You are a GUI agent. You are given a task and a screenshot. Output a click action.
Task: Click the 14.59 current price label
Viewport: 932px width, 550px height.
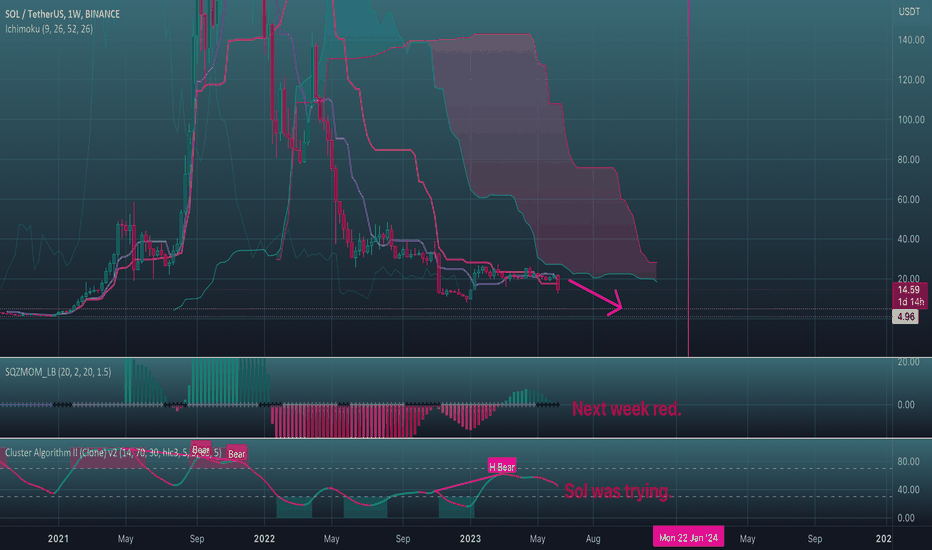(x=909, y=290)
